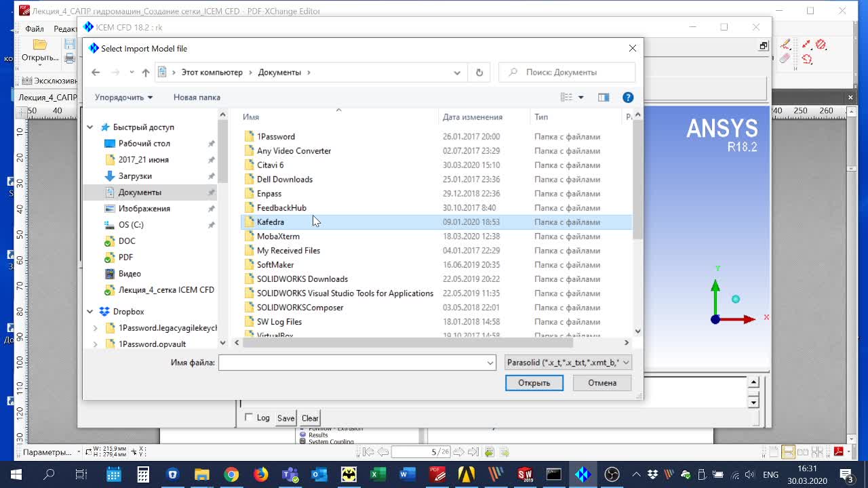Open Firefox from the taskbar
Image resolution: width=868 pixels, height=488 pixels.
point(261,474)
